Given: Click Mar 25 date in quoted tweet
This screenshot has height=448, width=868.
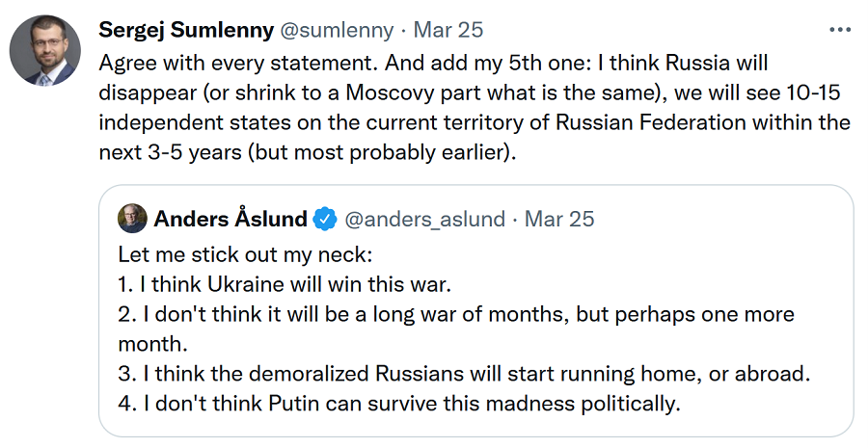Looking at the screenshot, I should 559,220.
